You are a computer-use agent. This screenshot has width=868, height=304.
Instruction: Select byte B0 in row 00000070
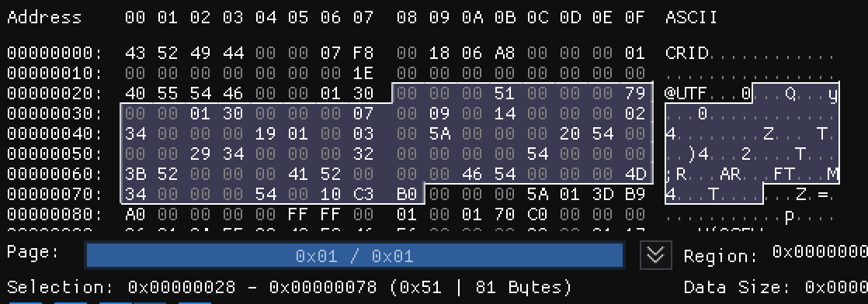(406, 194)
